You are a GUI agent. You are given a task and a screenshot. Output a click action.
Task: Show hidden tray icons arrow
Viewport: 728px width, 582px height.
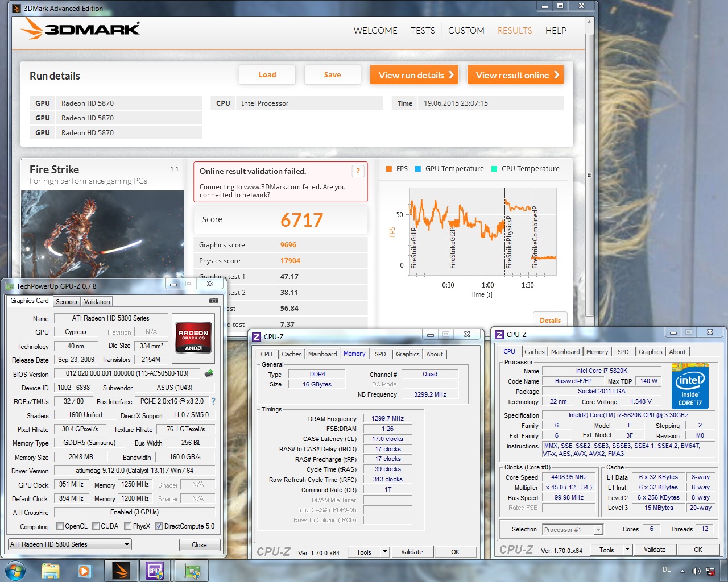(683, 571)
